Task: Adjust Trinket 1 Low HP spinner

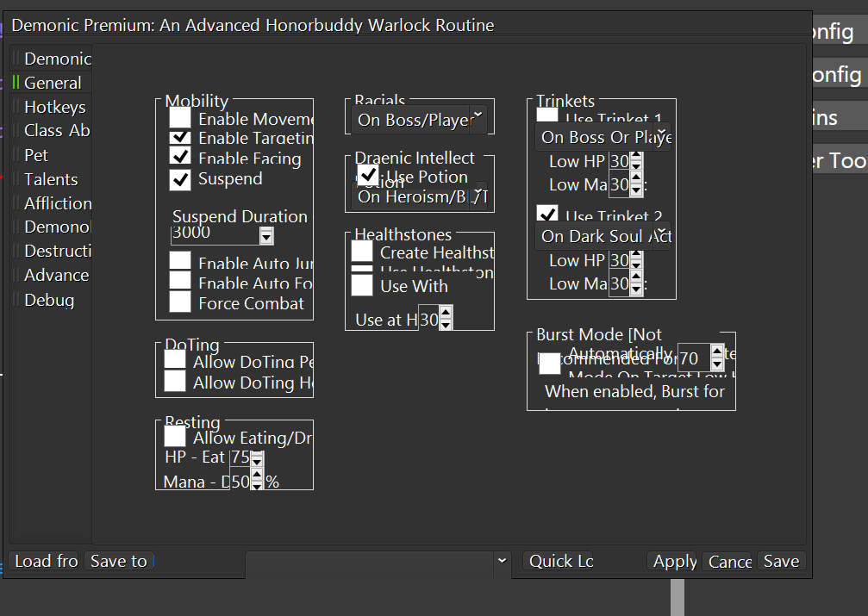Action: (636, 161)
